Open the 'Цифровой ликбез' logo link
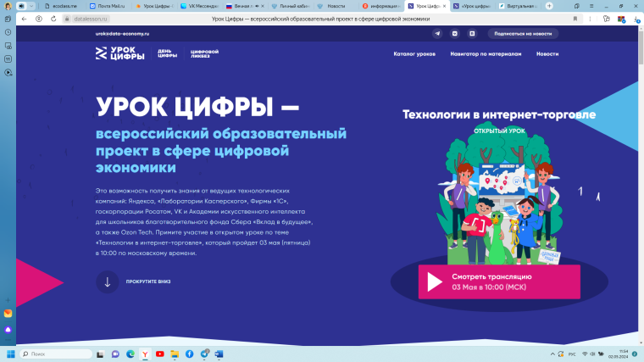Image resolution: width=644 pixels, height=362 pixels. [x=204, y=53]
